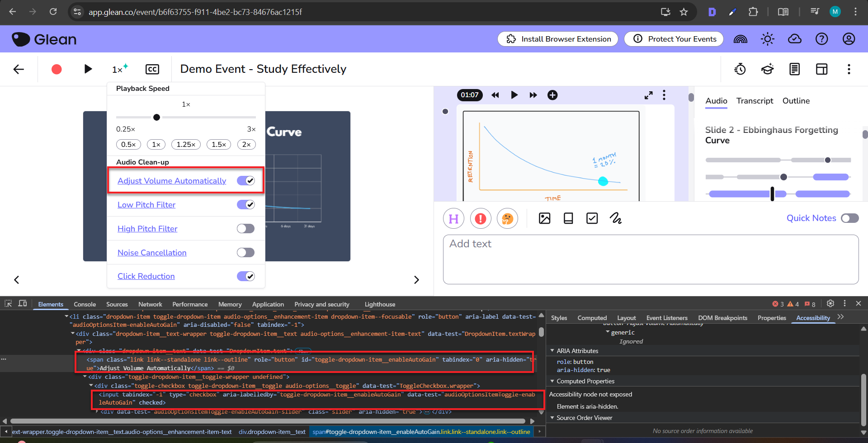Open the graduation cap study icon
This screenshot has width=868, height=443.
(x=767, y=69)
